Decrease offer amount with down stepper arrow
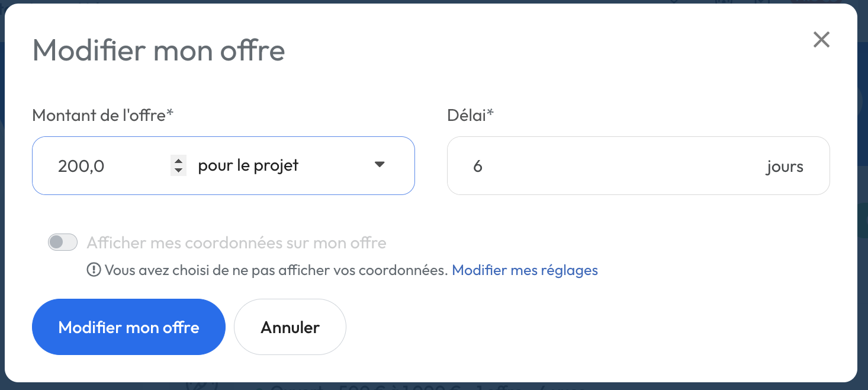Screen dimensions: 868x390 coord(178,171)
